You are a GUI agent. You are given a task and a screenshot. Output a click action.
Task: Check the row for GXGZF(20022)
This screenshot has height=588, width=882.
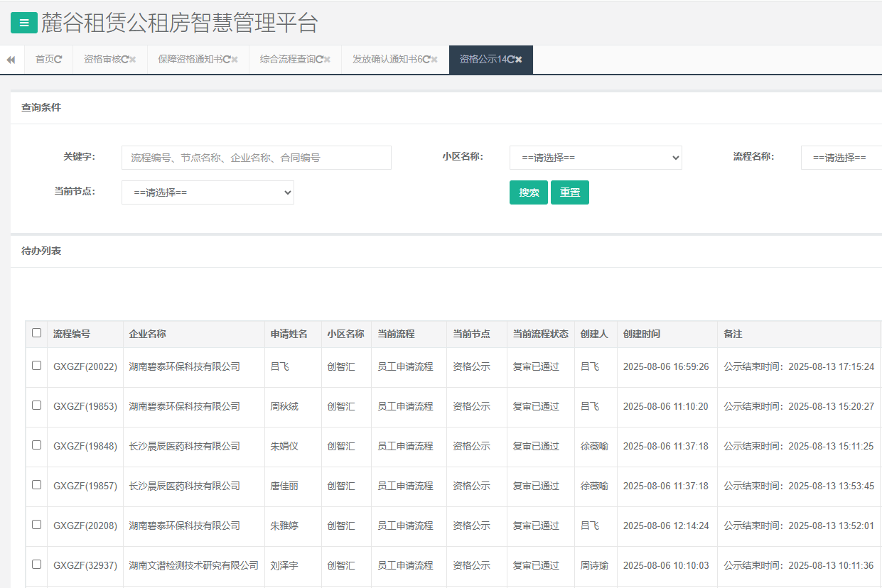pyautogui.click(x=37, y=366)
